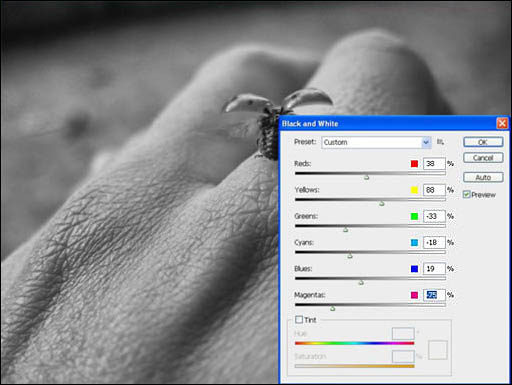Click the Magentas slider handle
512x385 pixels.
332,309
